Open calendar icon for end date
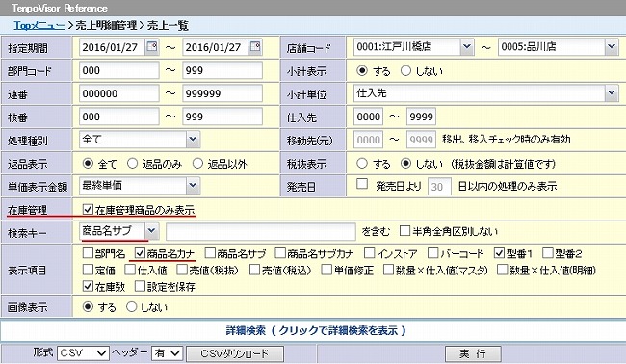The width and height of the screenshot is (626, 364). [x=254, y=46]
